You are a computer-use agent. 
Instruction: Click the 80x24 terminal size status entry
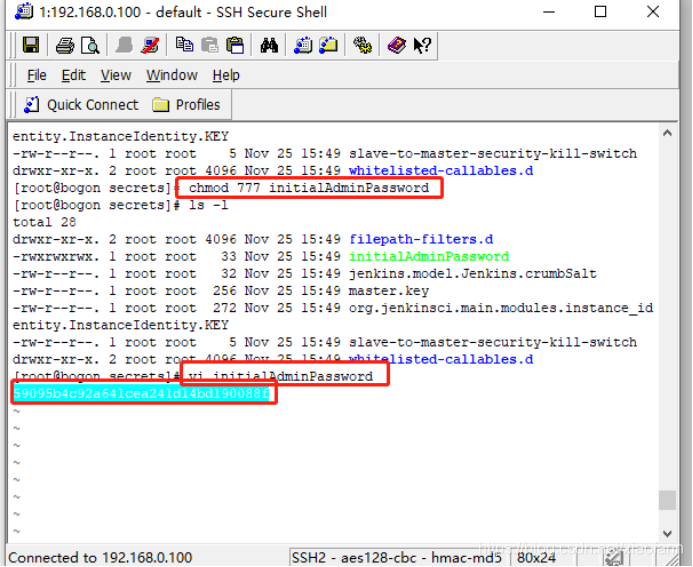pos(536,557)
